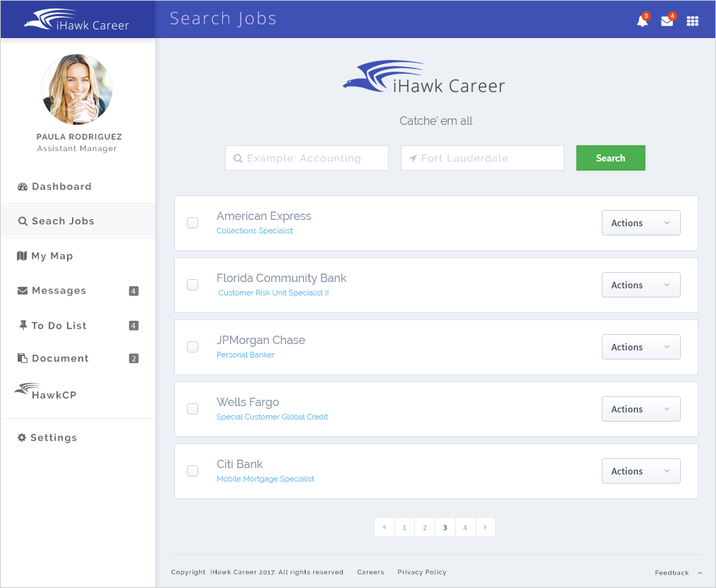Click the HawkCP hawk icon

click(x=27, y=389)
